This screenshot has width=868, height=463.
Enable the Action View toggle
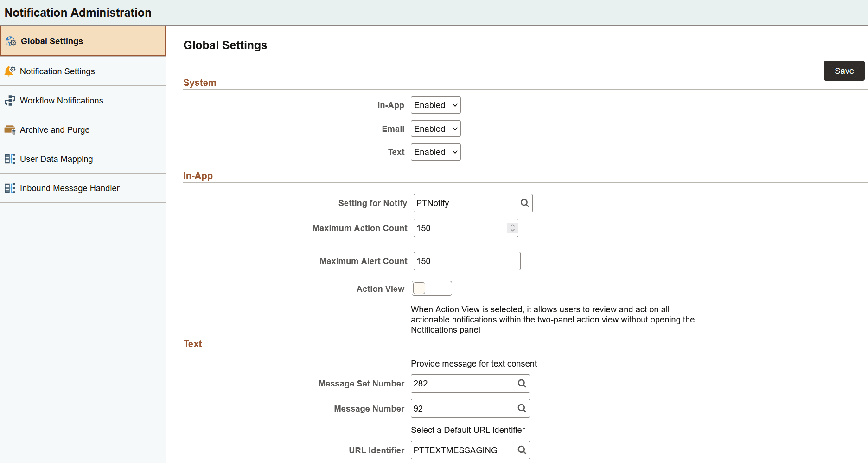pos(431,288)
